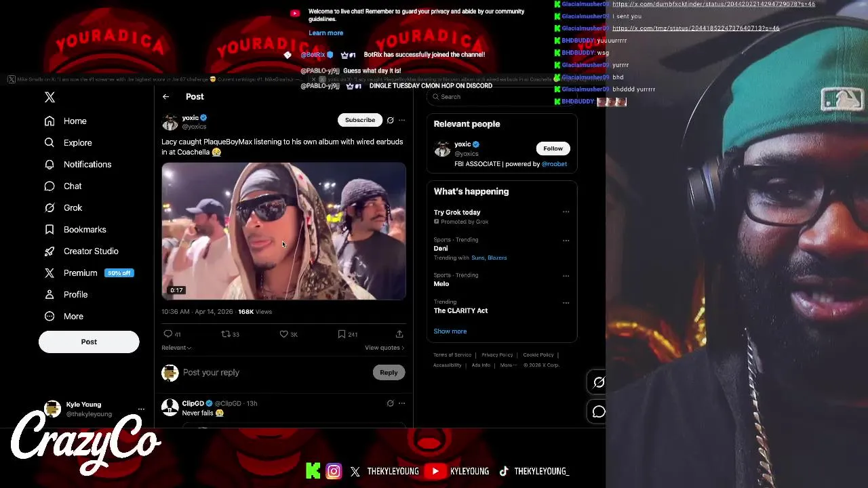Click the Post your reply field

275,372
